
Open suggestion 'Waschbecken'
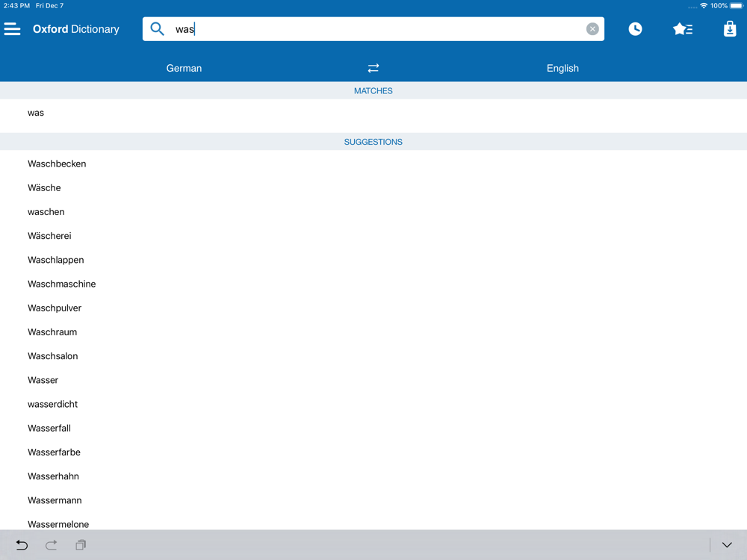373,164
